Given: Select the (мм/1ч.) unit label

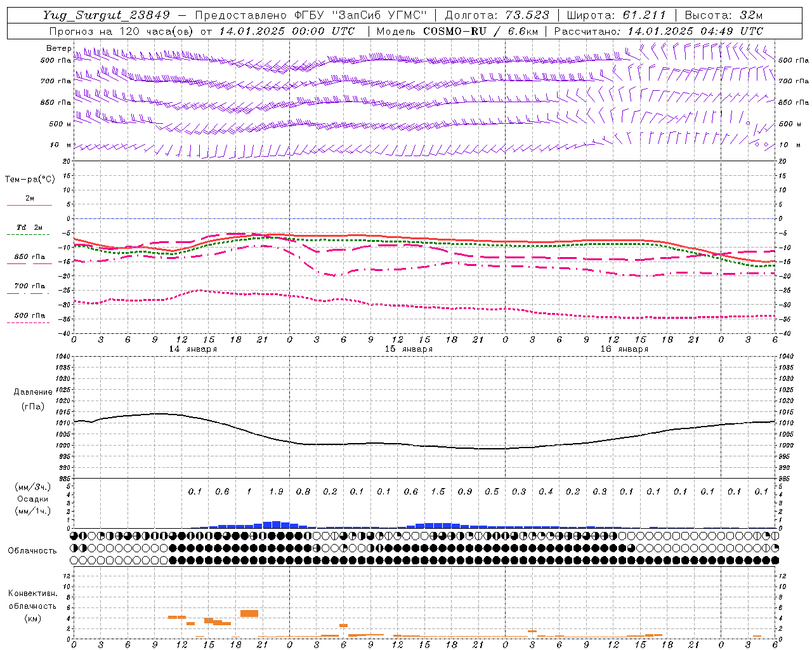Looking at the screenshot, I should coord(33,511).
